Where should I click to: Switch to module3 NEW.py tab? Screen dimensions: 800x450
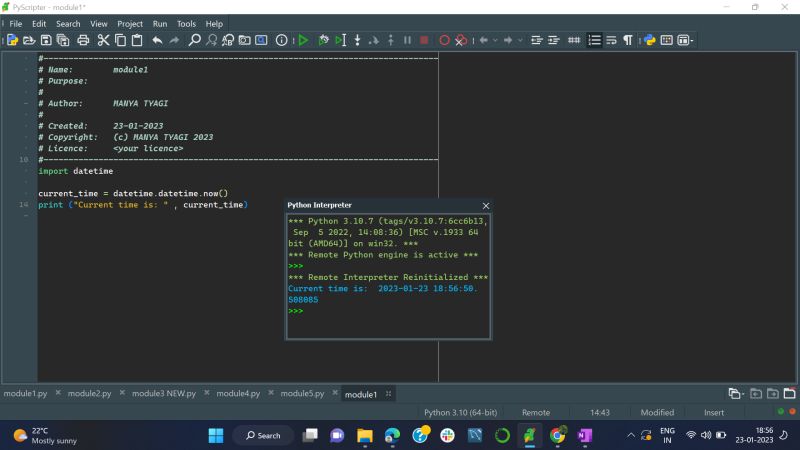[x=164, y=394]
